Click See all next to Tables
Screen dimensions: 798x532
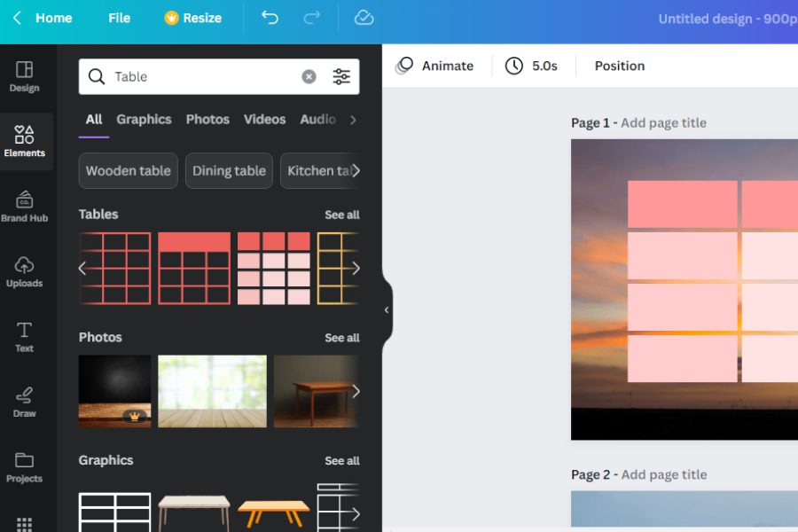[341, 215]
